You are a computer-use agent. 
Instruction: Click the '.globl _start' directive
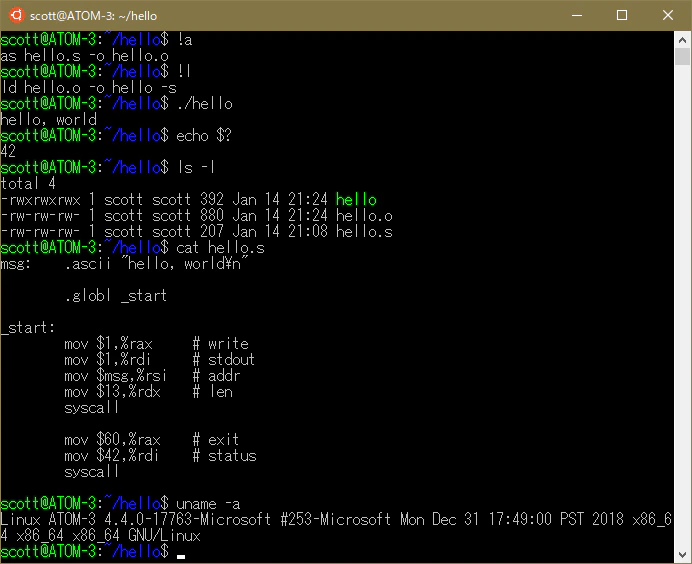pyautogui.click(x=116, y=296)
